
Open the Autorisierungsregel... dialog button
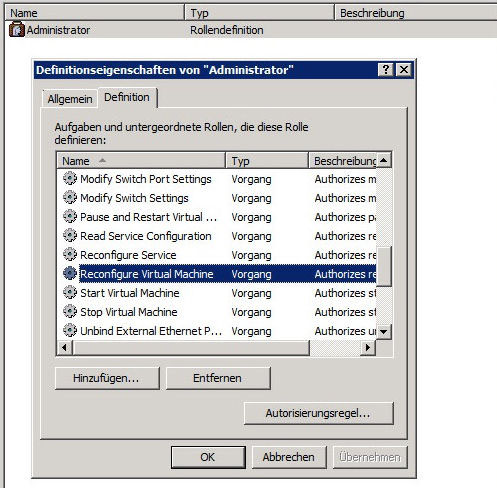318,413
